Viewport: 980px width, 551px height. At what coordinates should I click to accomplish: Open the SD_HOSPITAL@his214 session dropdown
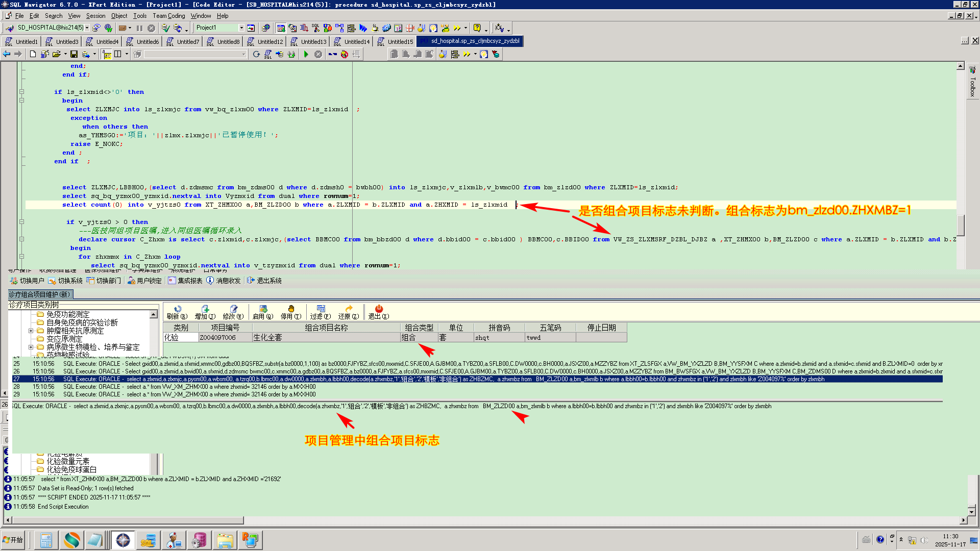[x=87, y=28]
